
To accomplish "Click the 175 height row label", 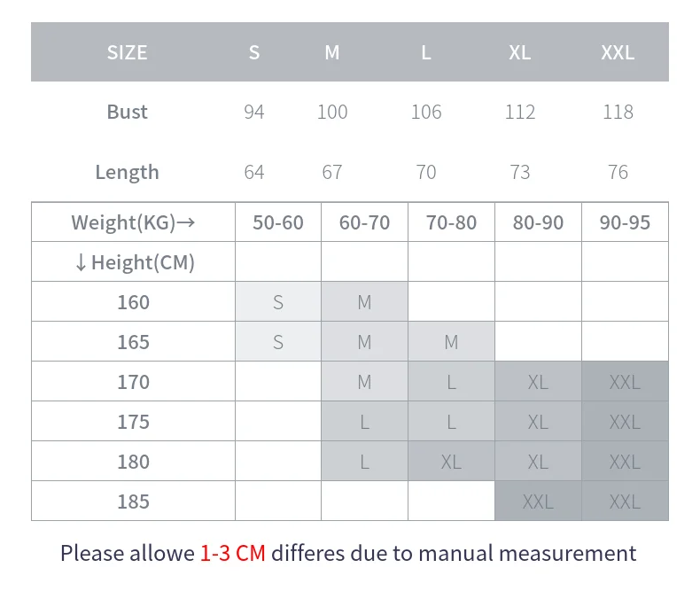I will coord(133,422).
